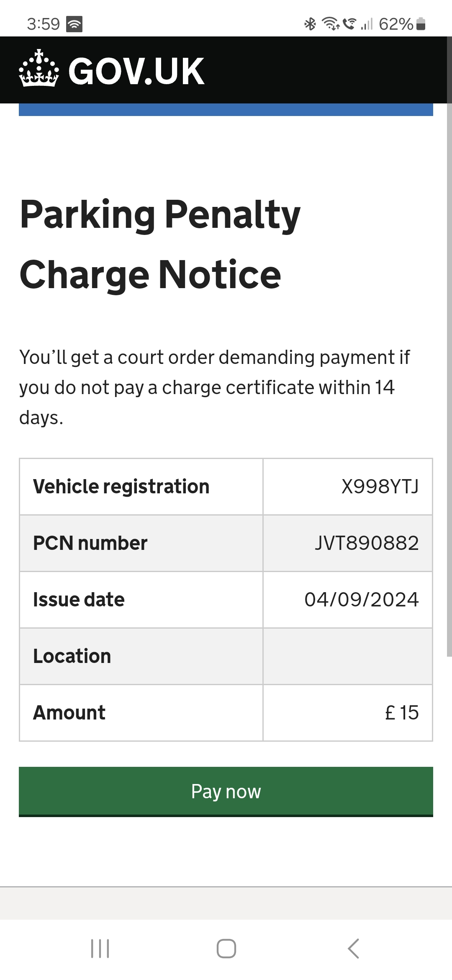Open Android recent apps button
The height and width of the screenshot is (980, 452).
coord(100,949)
